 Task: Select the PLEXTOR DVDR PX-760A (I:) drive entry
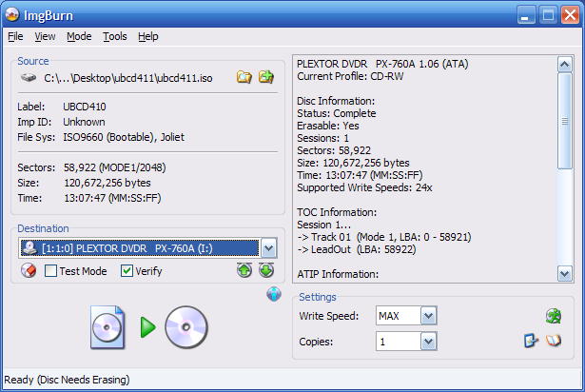pyautogui.click(x=140, y=248)
